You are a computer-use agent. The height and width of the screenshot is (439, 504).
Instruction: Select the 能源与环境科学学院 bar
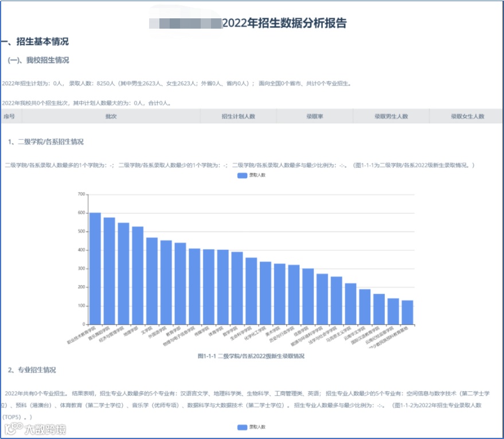pos(322,299)
